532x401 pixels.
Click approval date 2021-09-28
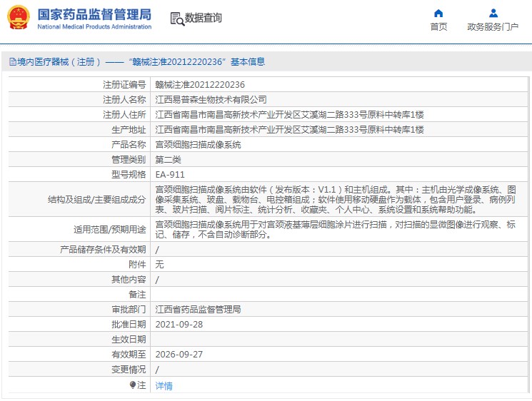[x=179, y=325]
